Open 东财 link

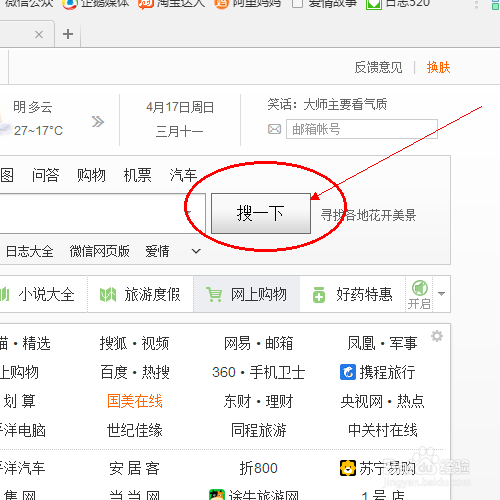237,401
